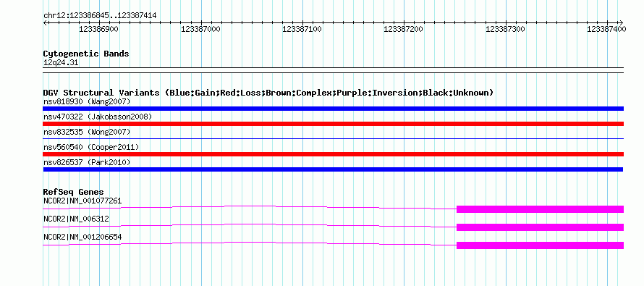Click the red loss bar for nsv560540

(333, 154)
